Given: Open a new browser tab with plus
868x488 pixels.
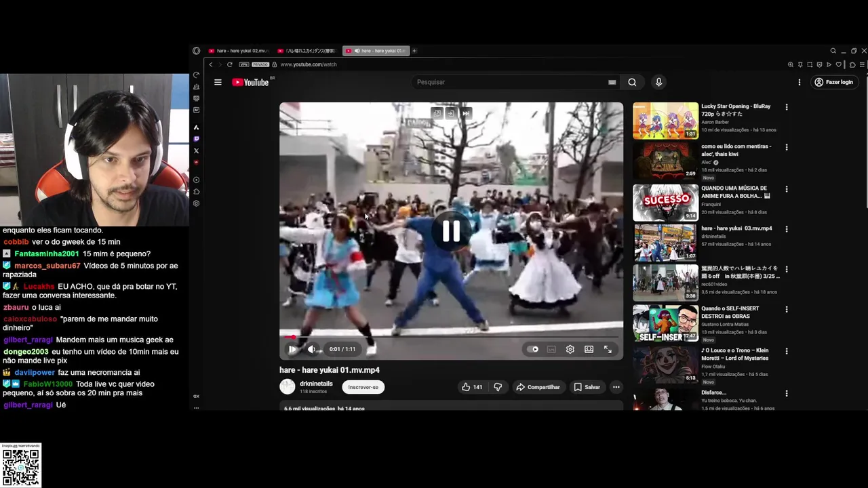Looking at the screenshot, I should [414, 51].
